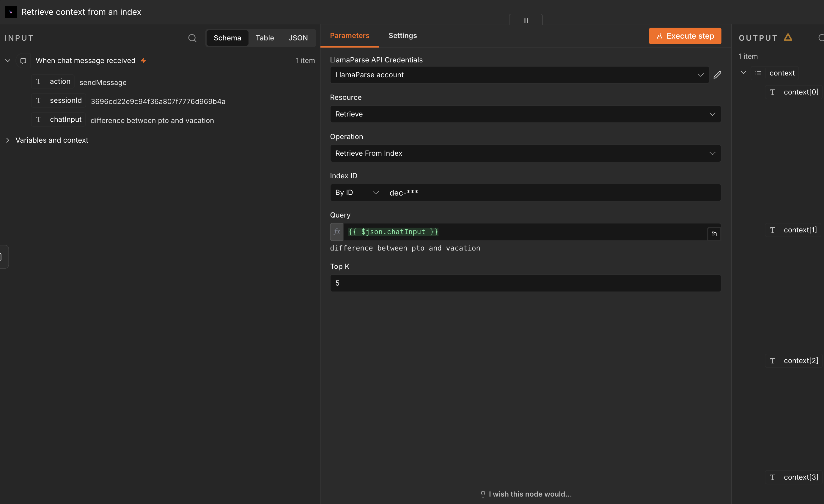
Task: Open the Resource dropdown showing Retrieve
Action: [x=525, y=114]
